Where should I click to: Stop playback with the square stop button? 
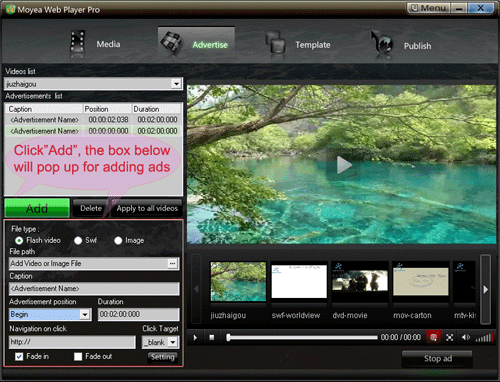[x=212, y=338]
